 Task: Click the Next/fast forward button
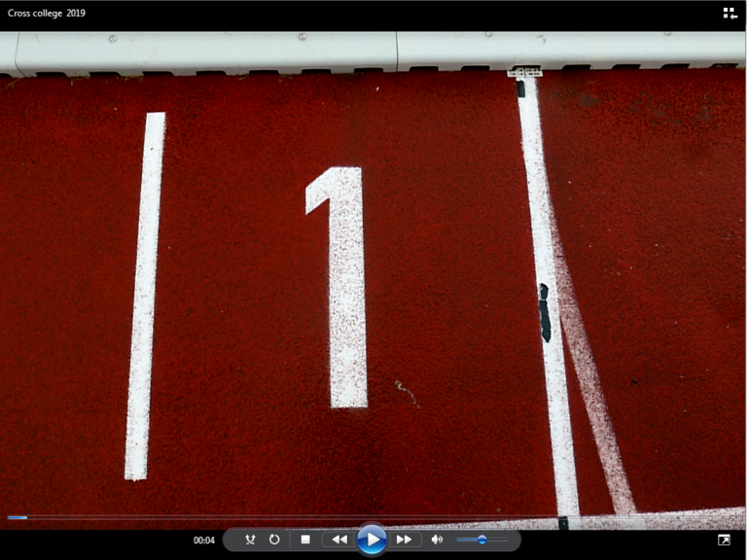[405, 540]
